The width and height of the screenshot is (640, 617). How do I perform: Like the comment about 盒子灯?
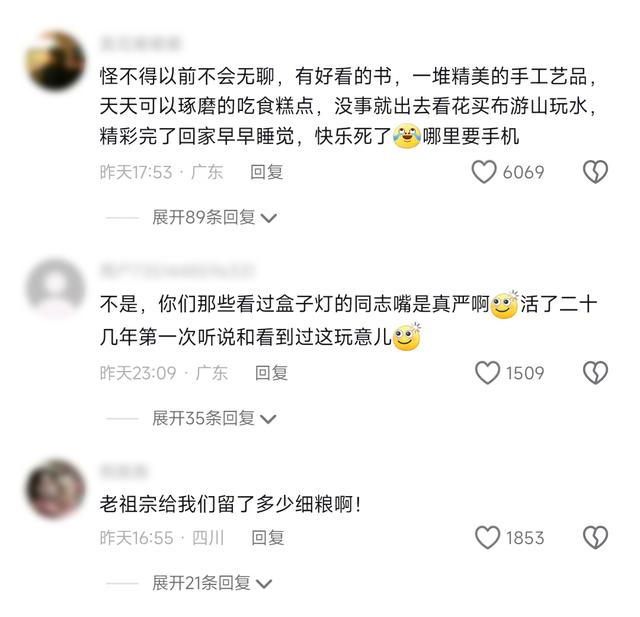tap(487, 373)
